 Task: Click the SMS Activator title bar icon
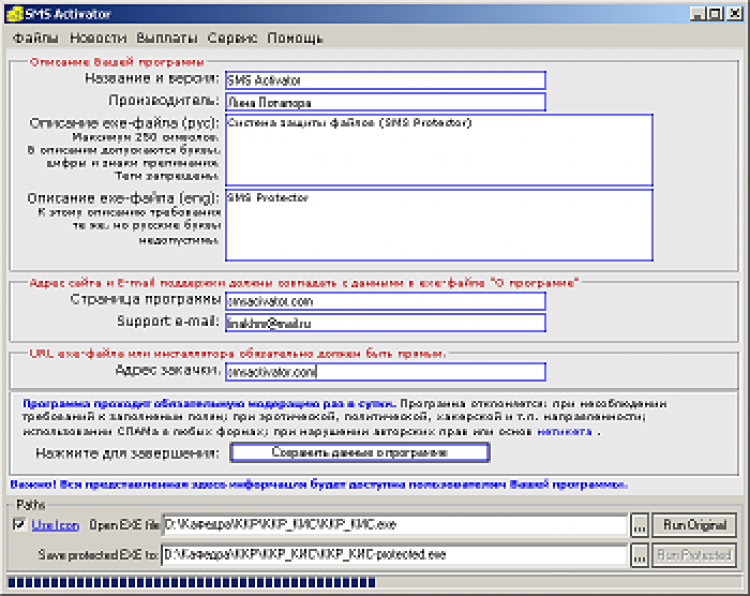coord(14,13)
